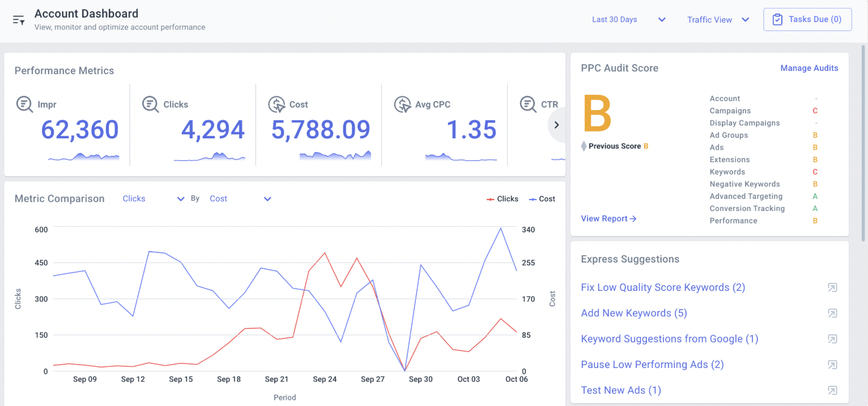Image resolution: width=868 pixels, height=406 pixels.
Task: Click the Cost metric cursor icon
Action: point(276,104)
